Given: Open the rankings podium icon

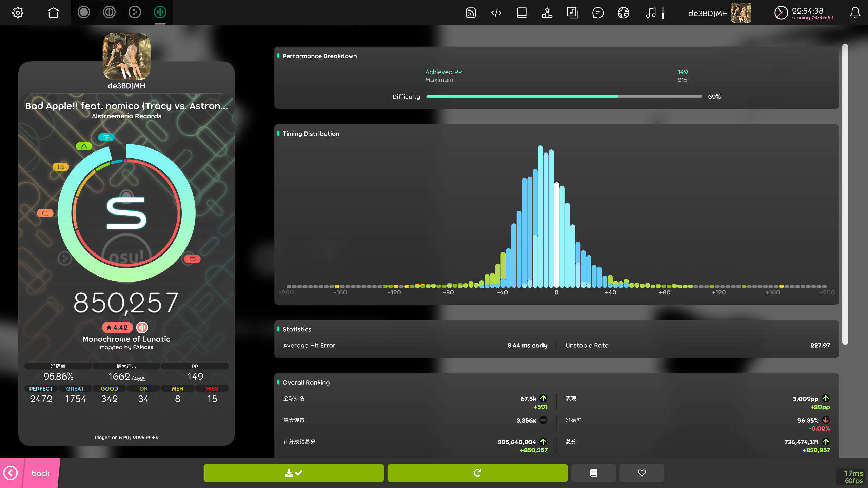Looking at the screenshot, I should pyautogui.click(x=547, y=13).
